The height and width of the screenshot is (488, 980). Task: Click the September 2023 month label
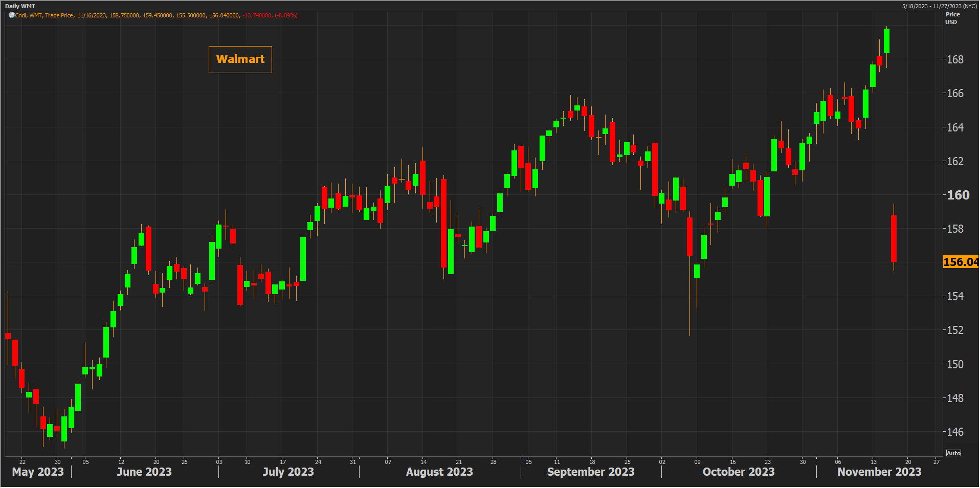pos(591,472)
